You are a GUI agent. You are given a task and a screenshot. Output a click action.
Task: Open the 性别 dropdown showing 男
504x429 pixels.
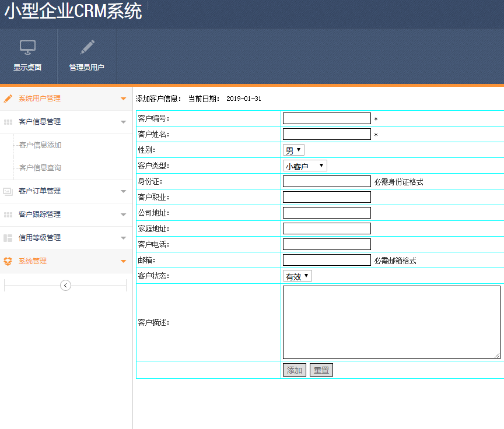click(x=293, y=150)
